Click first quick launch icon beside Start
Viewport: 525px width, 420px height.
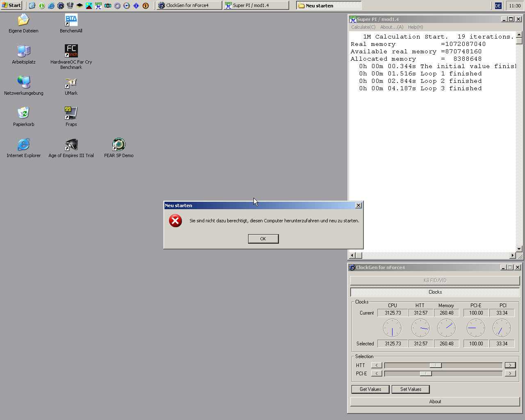coord(32,6)
